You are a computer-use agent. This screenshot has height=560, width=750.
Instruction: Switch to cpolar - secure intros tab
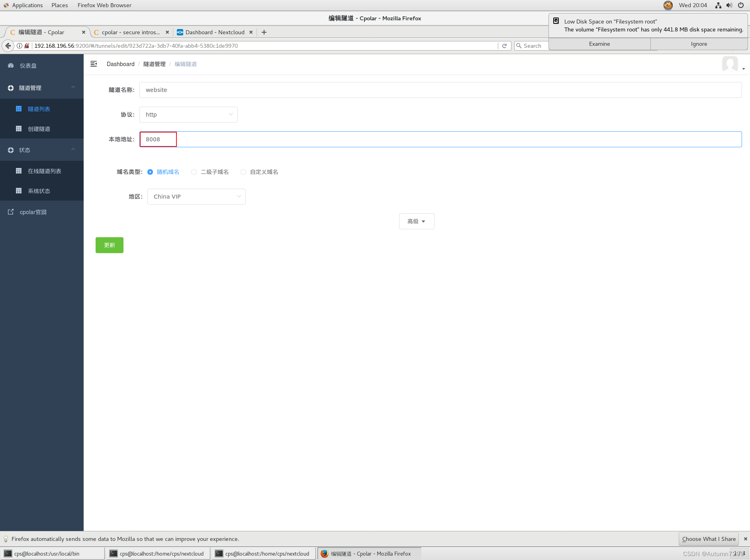(131, 32)
